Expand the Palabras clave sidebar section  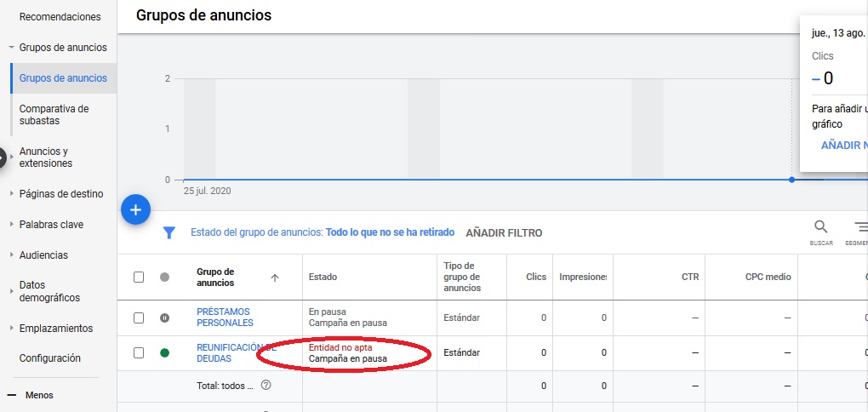(x=51, y=225)
